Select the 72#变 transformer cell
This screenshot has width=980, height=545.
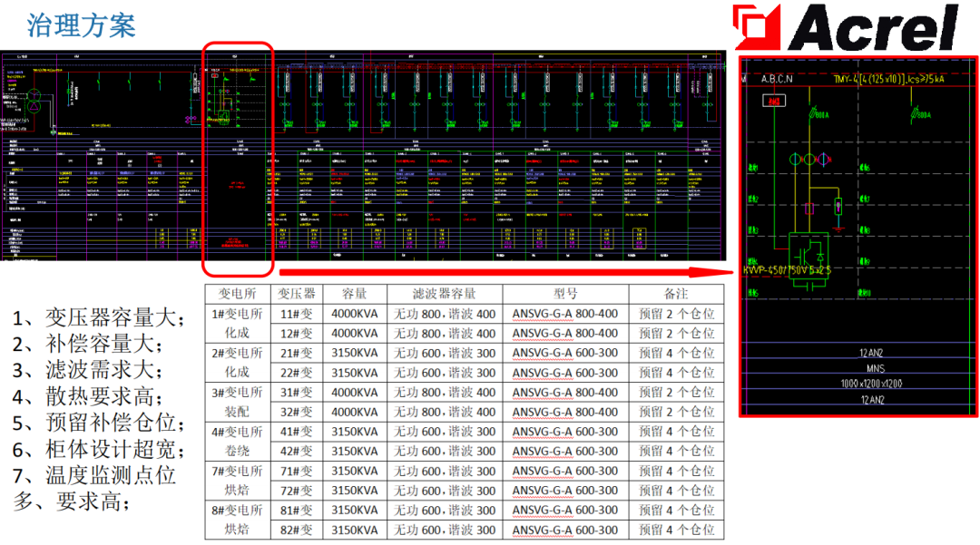[296, 491]
